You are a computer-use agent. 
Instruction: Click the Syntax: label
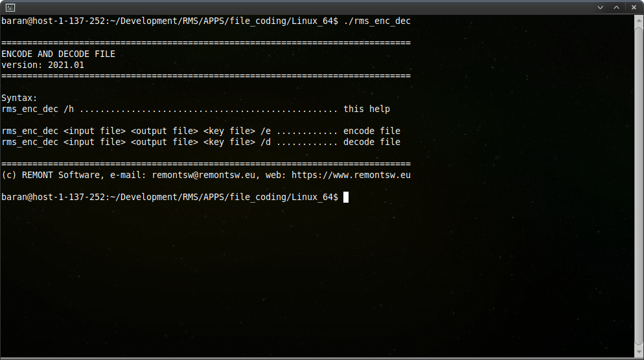click(19, 98)
